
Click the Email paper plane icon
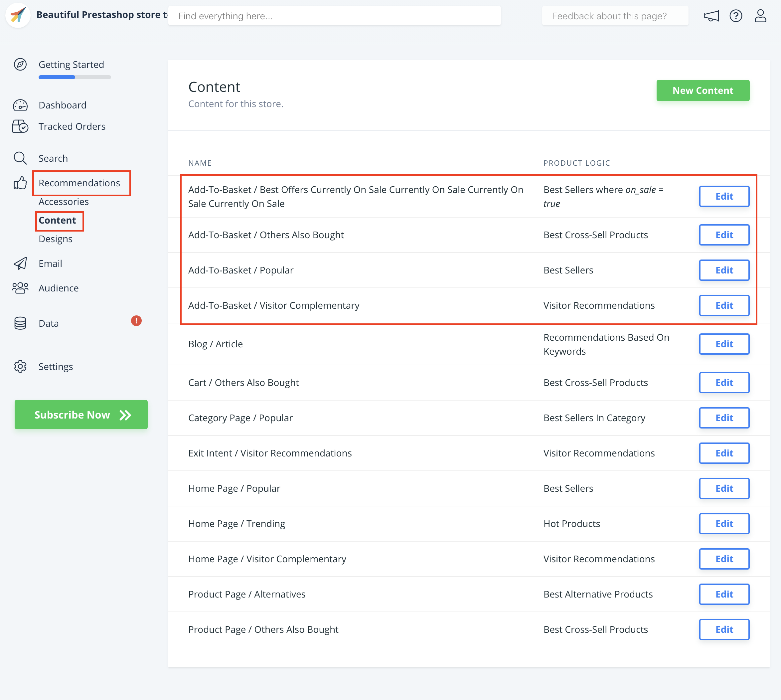[20, 263]
